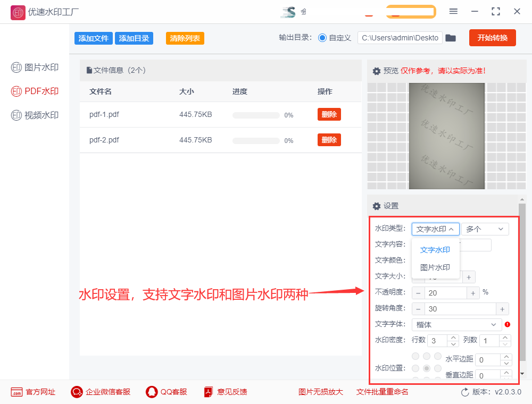Delete pdf-2.pdf with 删除 button
532x404 pixels.
pos(329,140)
